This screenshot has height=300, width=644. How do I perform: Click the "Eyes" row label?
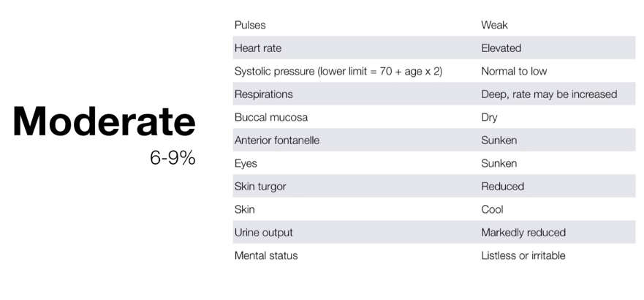coord(246,164)
